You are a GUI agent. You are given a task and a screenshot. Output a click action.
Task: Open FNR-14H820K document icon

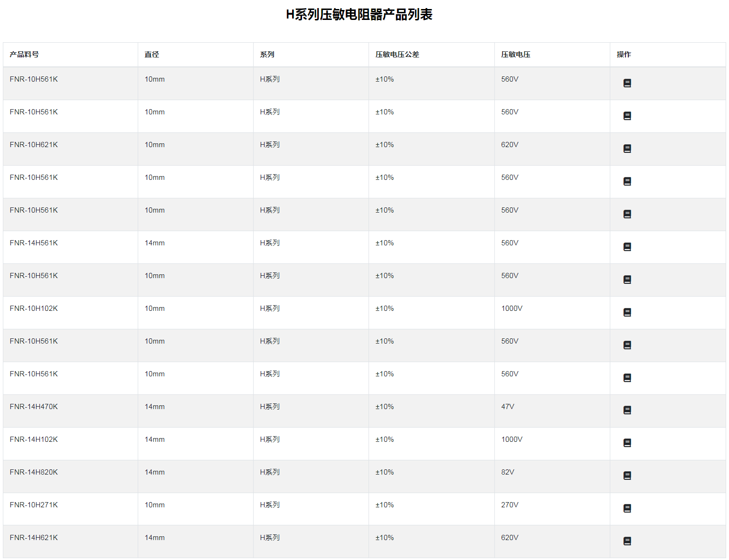[627, 476]
